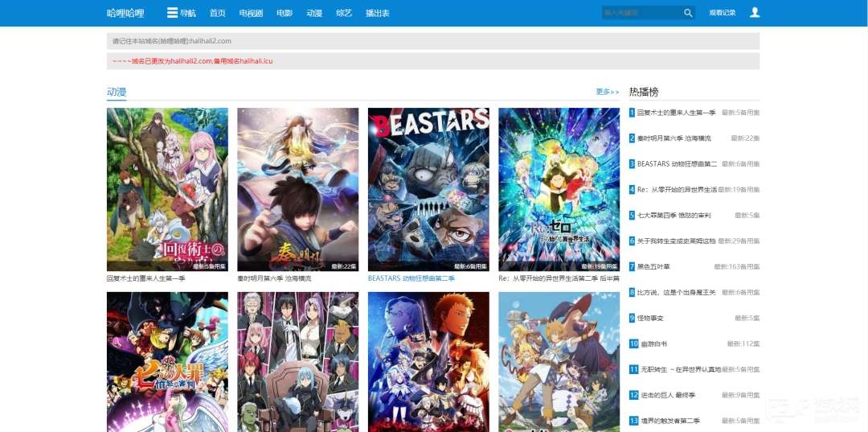Open 播出表 schedule page

(x=378, y=13)
